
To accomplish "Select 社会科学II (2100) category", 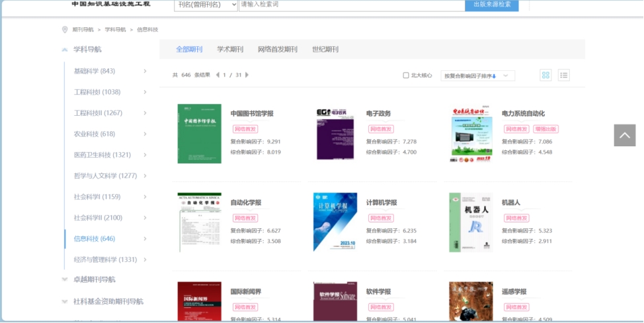I will (x=98, y=218).
